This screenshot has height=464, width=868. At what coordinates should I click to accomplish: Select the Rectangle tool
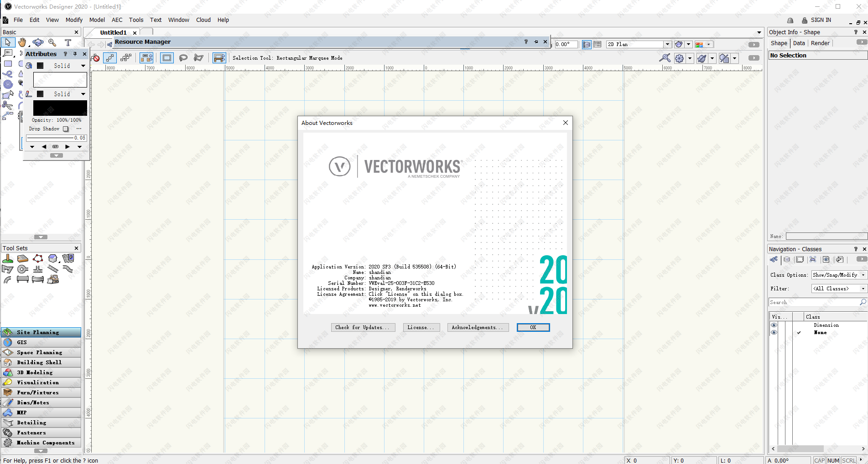[x=8, y=64]
